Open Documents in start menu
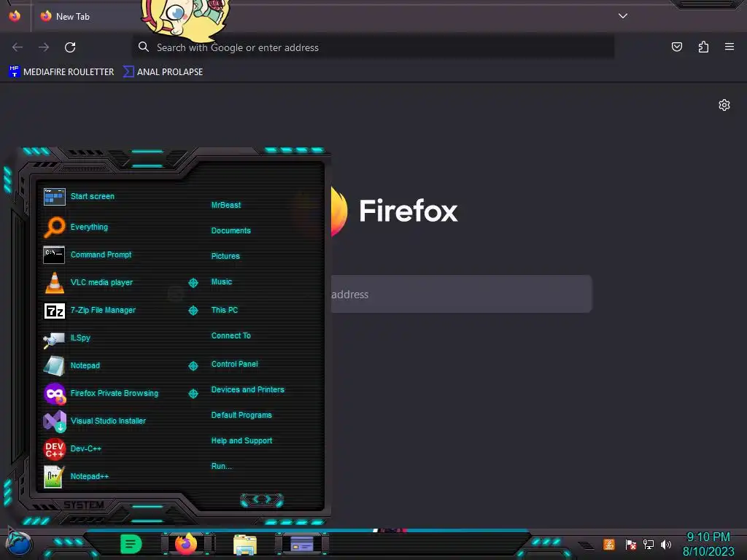747x560 pixels. (x=231, y=230)
